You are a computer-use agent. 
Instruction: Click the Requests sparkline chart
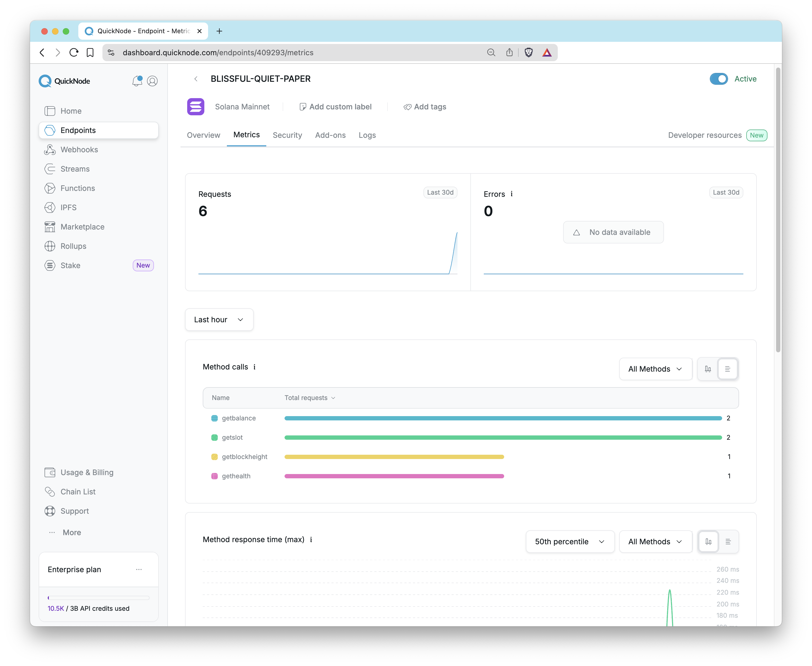(328, 253)
